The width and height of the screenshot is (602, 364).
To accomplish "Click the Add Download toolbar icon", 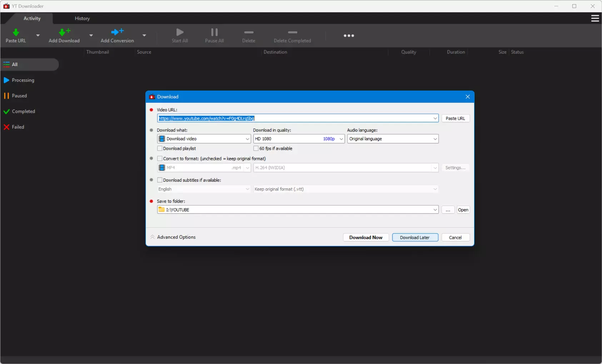I will [x=64, y=32].
